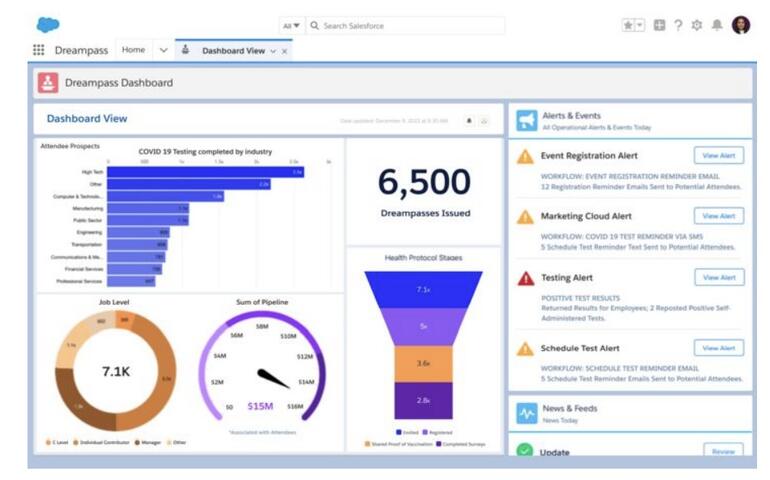Click the Review button beside Update
Viewport: 770px width, 480px height.
click(x=723, y=450)
